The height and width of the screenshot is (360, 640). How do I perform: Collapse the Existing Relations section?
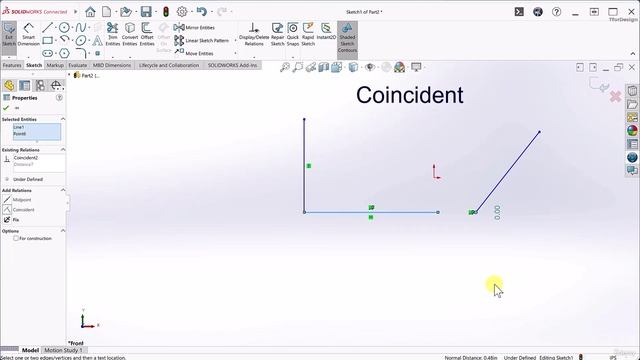click(63, 150)
